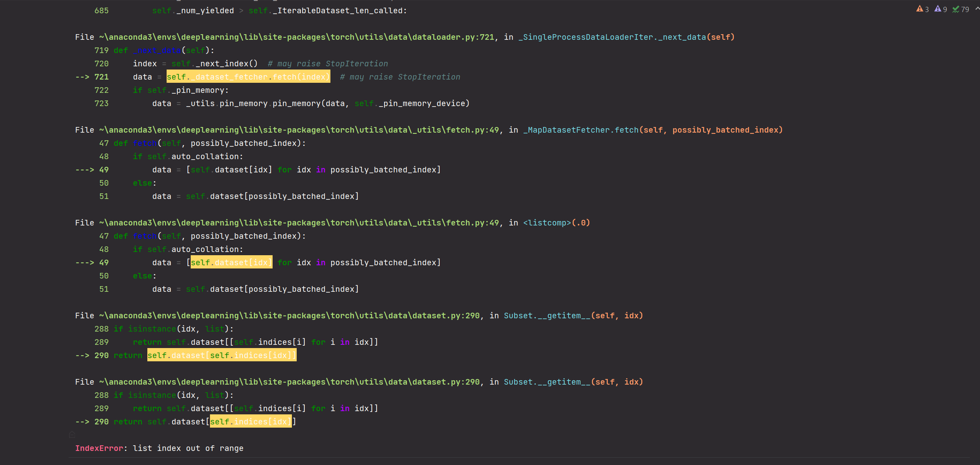Image resolution: width=980 pixels, height=465 pixels.
Task: Click the green typo checkmark indicator showing 79
Action: coord(960,9)
